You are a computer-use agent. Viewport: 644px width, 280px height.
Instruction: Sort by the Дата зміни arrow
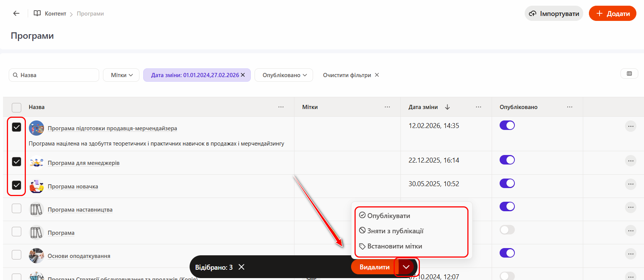pyautogui.click(x=447, y=107)
